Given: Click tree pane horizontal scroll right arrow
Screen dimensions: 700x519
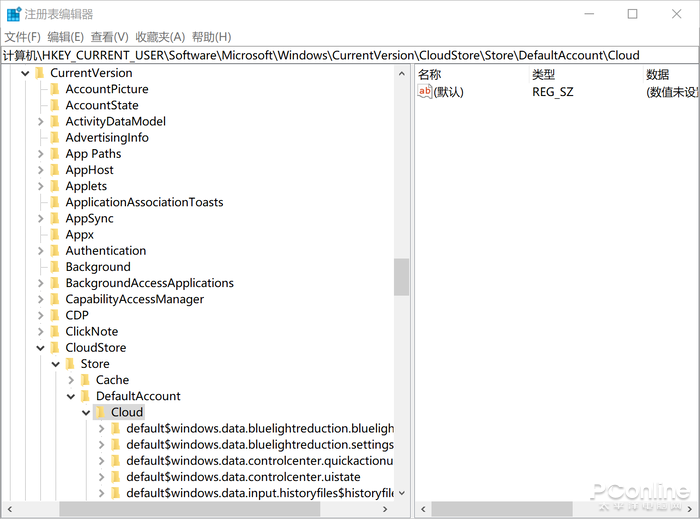Looking at the screenshot, I should tap(385, 509).
